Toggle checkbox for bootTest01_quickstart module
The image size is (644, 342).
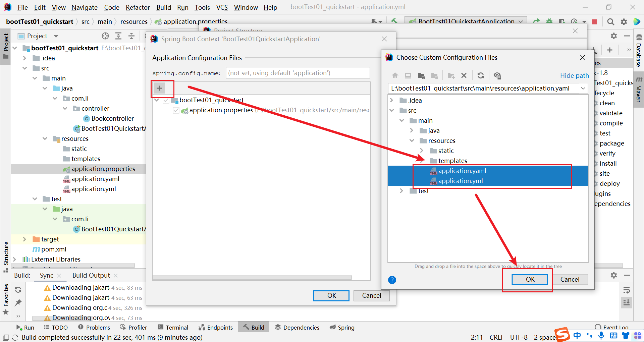pyautogui.click(x=166, y=100)
